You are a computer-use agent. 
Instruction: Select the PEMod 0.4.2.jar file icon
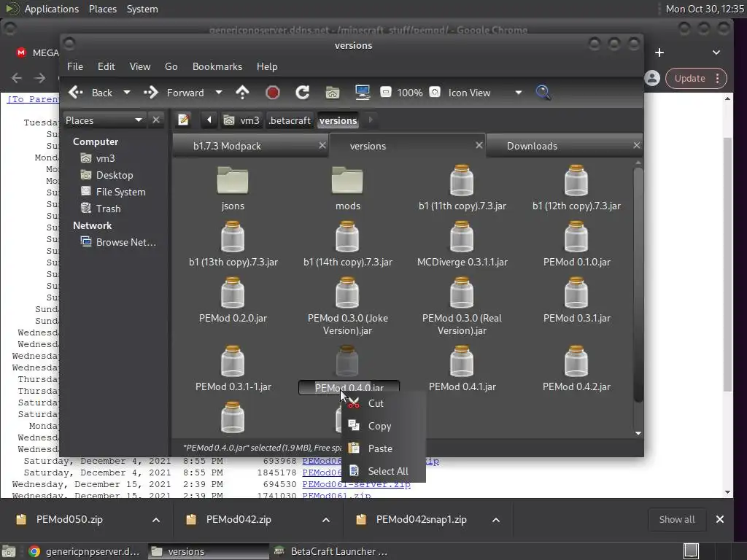pos(576,361)
